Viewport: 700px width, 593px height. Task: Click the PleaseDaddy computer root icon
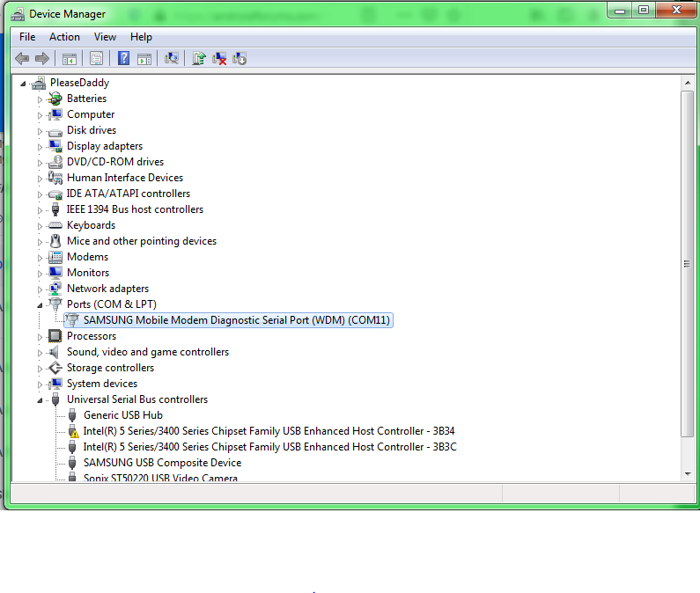point(39,83)
